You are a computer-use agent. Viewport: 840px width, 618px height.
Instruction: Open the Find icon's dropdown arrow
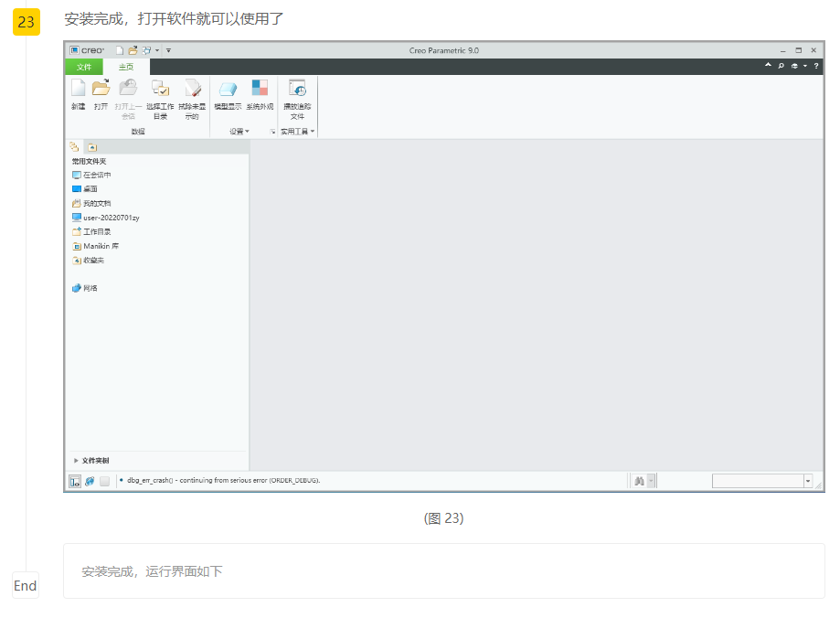click(x=651, y=481)
